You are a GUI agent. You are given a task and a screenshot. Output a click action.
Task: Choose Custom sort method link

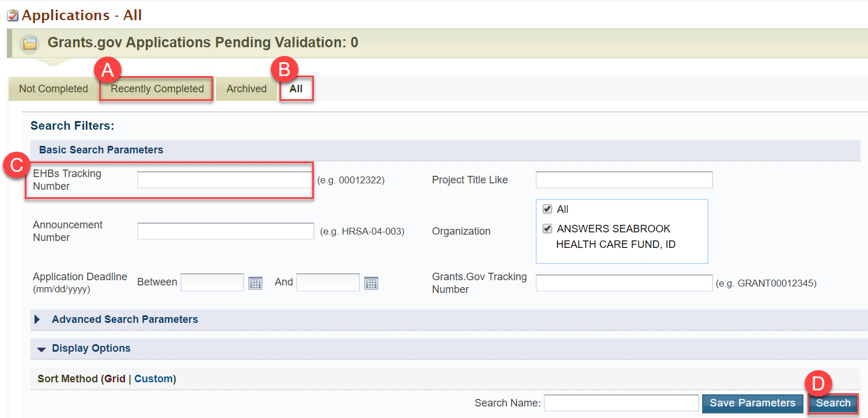(x=153, y=379)
